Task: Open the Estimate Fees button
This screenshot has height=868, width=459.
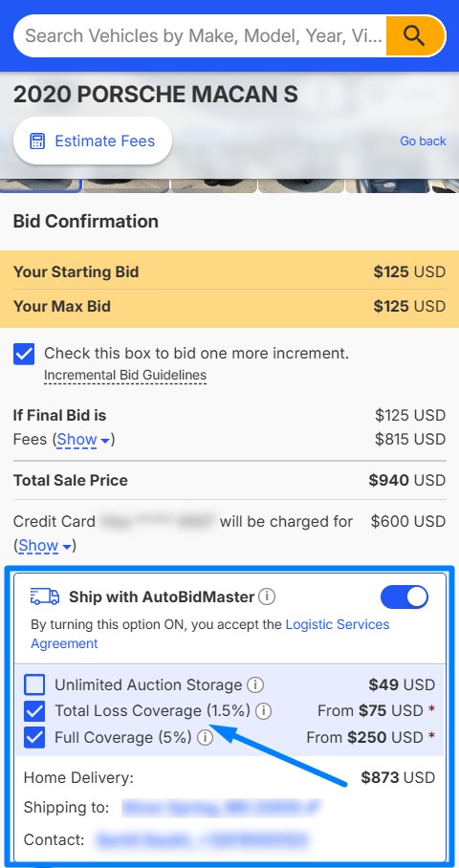Action: [93, 141]
